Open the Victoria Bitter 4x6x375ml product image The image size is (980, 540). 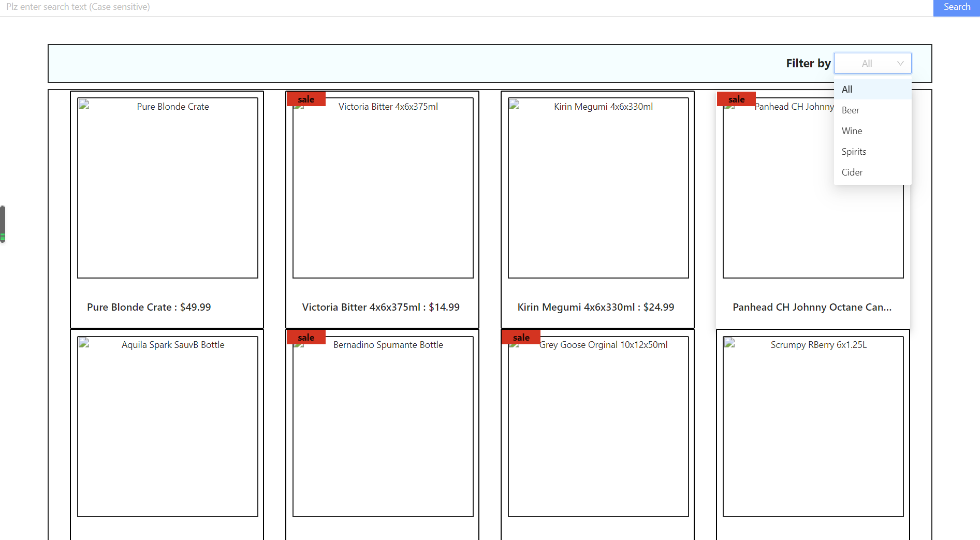(x=383, y=188)
